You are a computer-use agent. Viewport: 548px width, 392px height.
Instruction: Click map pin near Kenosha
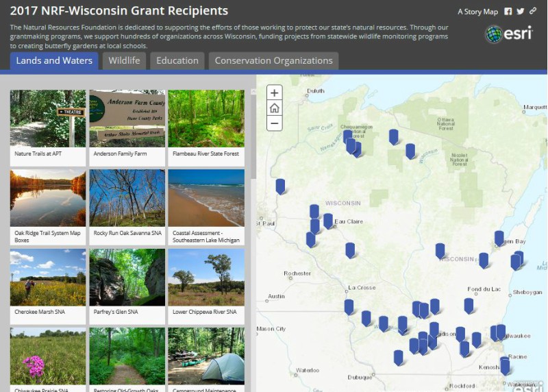[x=505, y=366]
